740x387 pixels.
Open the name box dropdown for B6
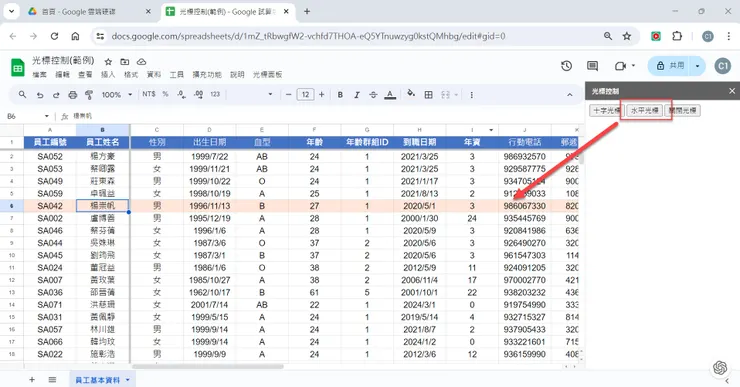point(46,116)
